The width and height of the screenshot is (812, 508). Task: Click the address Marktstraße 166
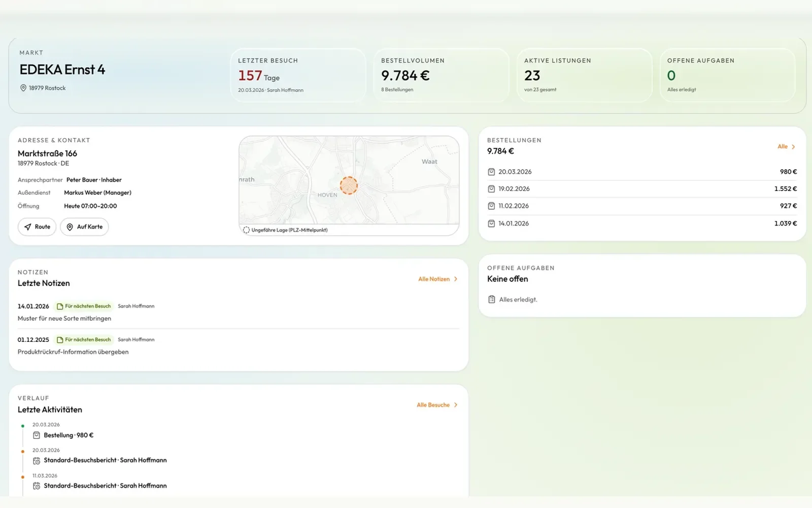[x=47, y=153]
